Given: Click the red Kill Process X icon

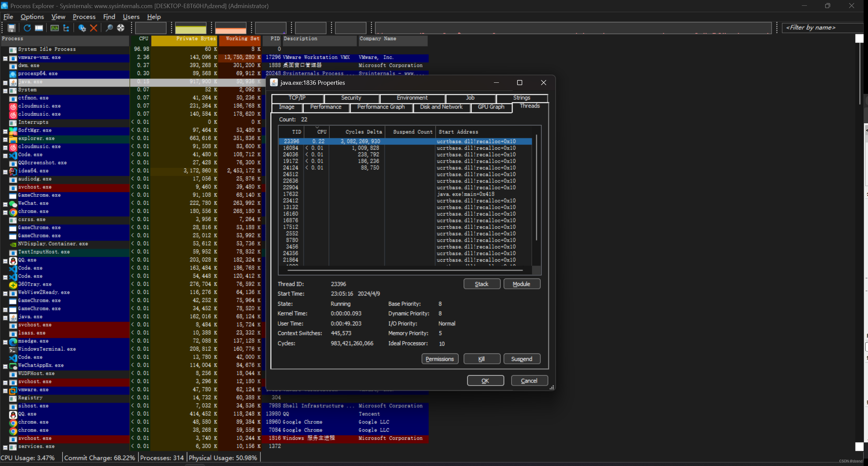Looking at the screenshot, I should tap(94, 28).
